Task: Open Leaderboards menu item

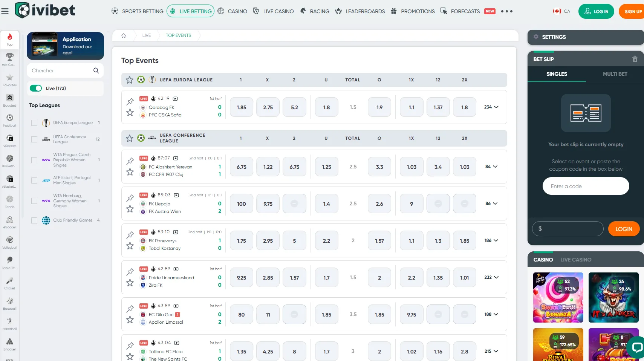Action: [x=360, y=11]
